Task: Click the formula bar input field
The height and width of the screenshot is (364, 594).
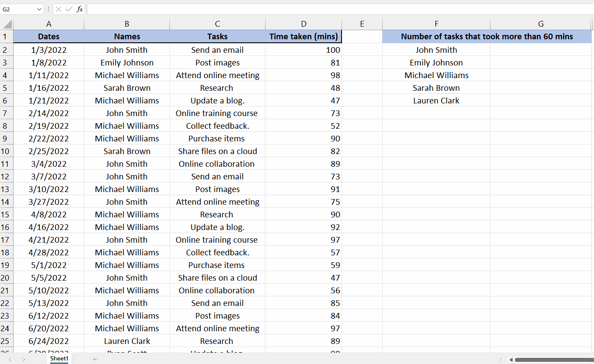Action: (x=340, y=9)
